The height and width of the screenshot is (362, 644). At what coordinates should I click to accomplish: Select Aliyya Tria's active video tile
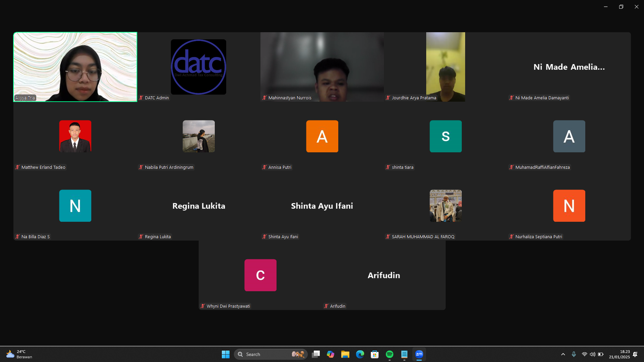[x=75, y=67]
